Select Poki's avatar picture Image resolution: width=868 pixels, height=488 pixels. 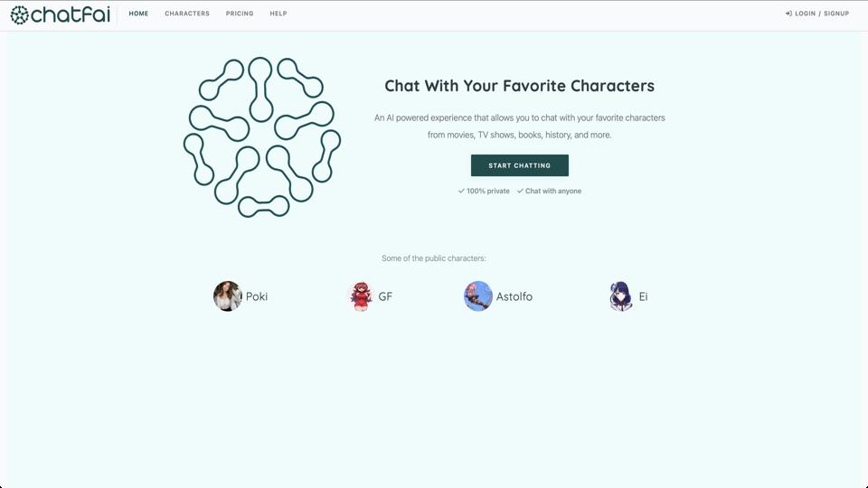tap(228, 296)
